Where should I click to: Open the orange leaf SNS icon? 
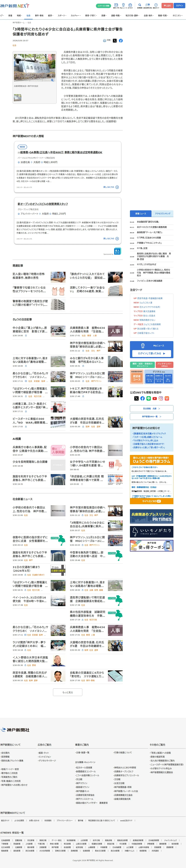click(x=167, y=398)
